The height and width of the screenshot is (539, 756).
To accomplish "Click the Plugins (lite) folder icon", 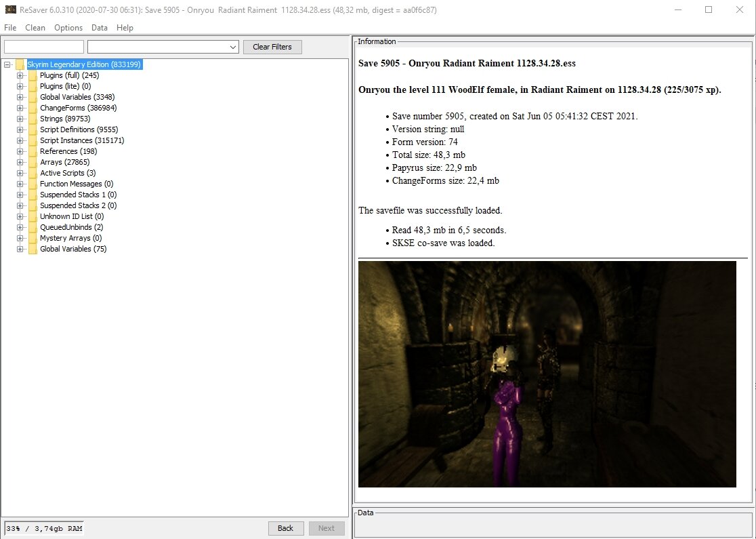I will [x=33, y=86].
